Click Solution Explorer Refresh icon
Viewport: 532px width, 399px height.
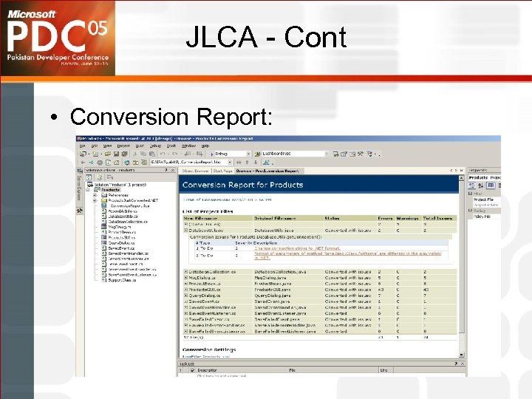click(x=89, y=177)
